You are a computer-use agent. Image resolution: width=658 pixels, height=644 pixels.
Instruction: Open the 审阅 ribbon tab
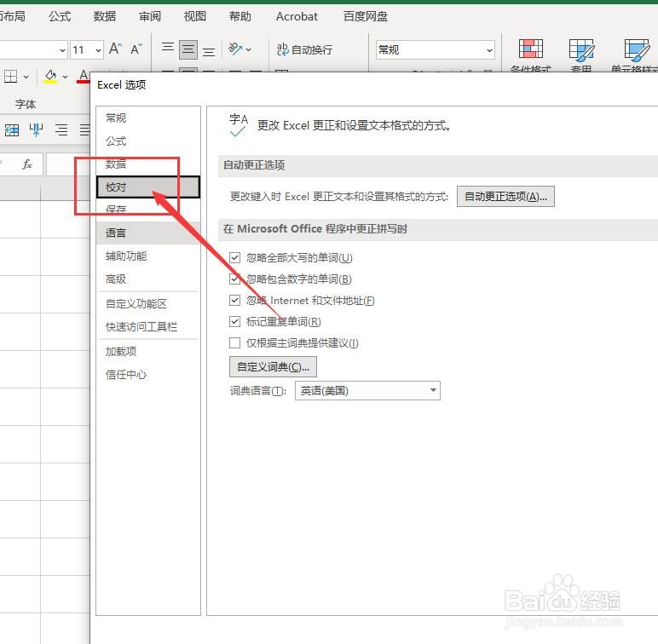coord(150,16)
